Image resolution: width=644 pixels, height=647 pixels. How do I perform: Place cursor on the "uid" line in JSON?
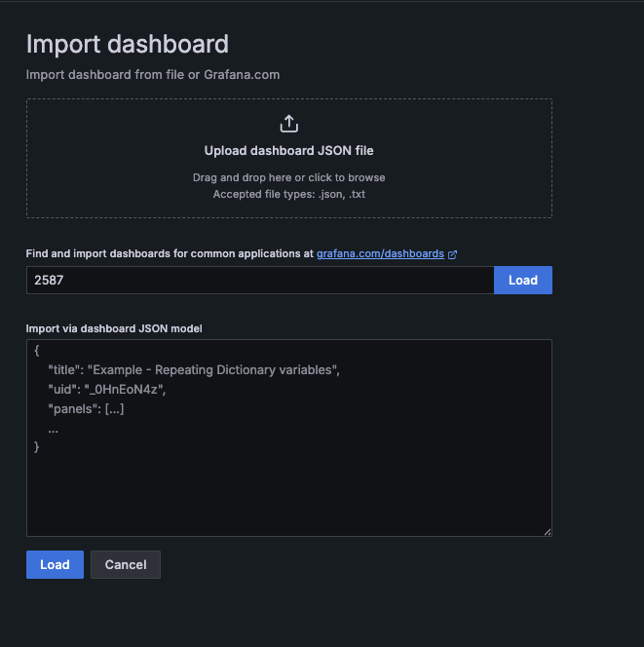[x=107, y=390]
